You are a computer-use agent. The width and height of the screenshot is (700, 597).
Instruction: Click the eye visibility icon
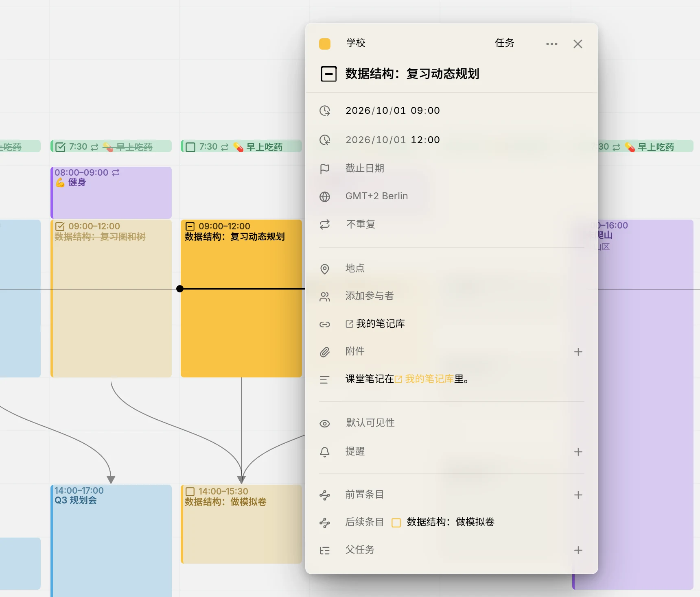325,424
